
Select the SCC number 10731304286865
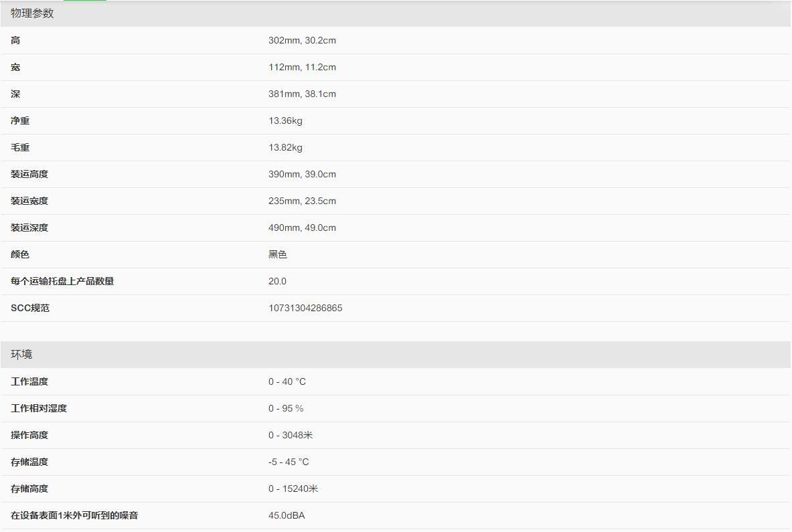[305, 308]
